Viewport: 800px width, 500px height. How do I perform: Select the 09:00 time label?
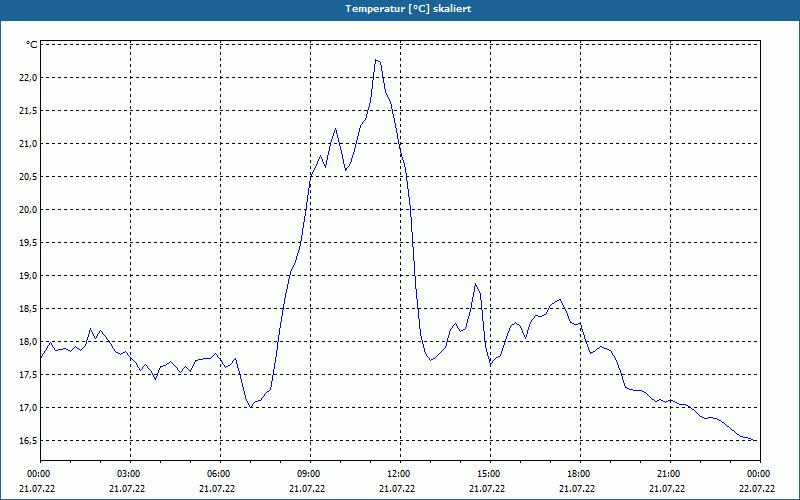point(310,474)
